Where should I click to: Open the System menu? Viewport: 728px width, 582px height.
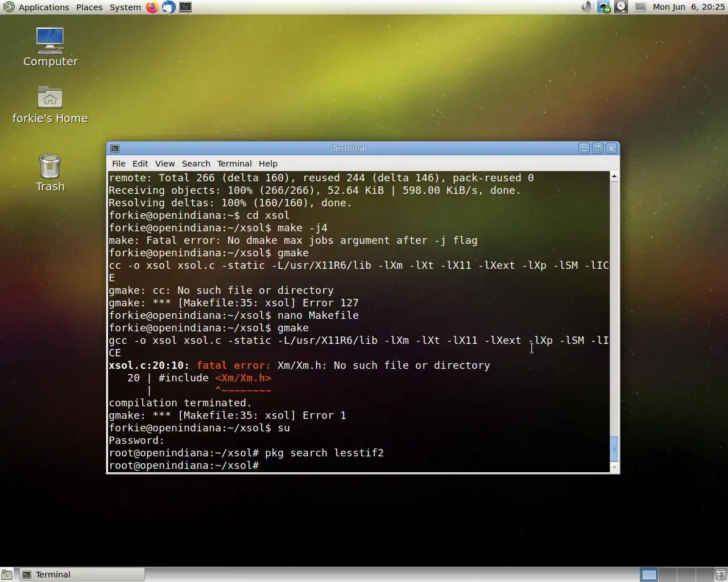coord(125,7)
